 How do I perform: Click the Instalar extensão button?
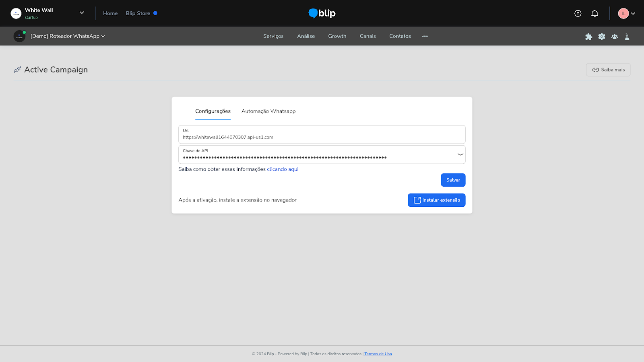click(x=436, y=200)
